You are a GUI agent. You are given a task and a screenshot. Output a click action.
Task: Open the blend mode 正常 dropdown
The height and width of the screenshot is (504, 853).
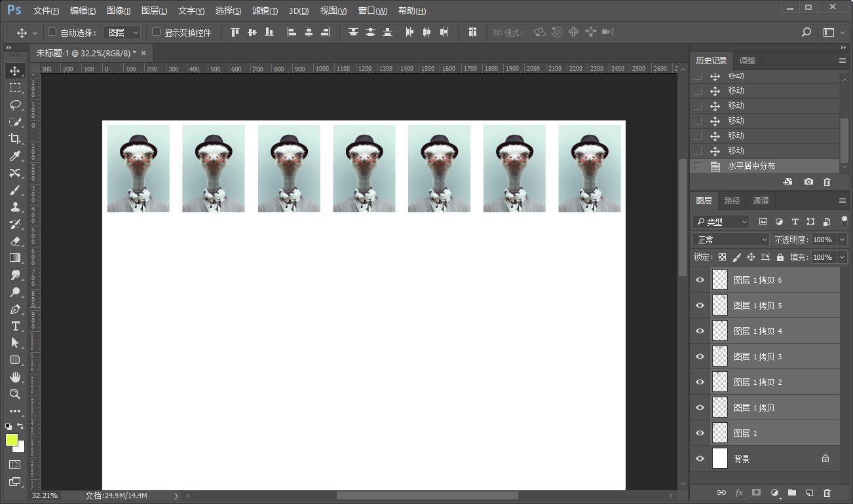[731, 240]
